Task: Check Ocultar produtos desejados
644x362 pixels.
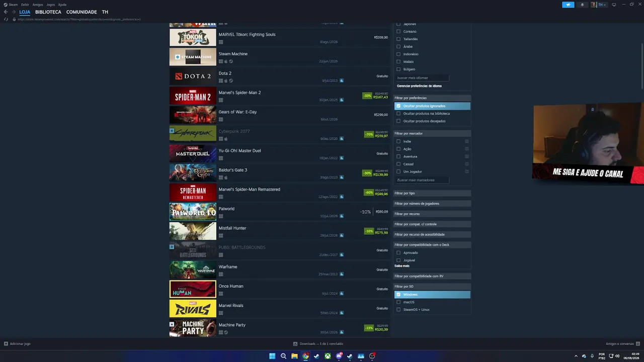Action: click(398, 121)
